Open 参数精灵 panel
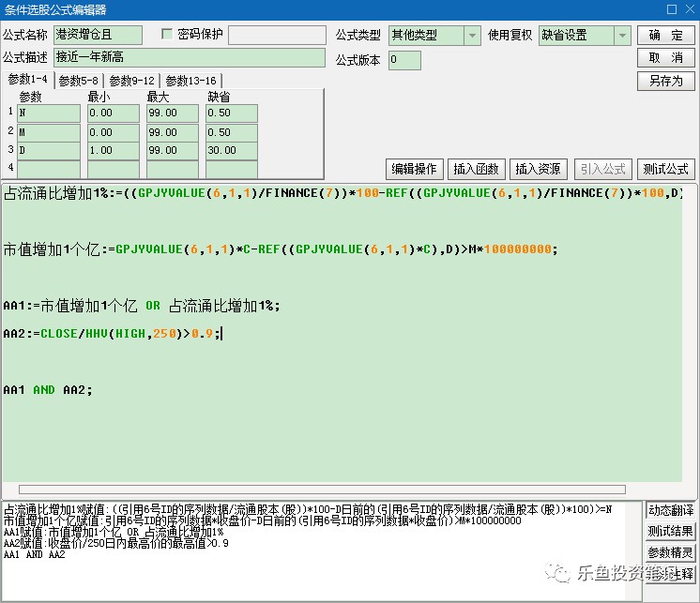The width and height of the screenshot is (700, 603). point(671,552)
